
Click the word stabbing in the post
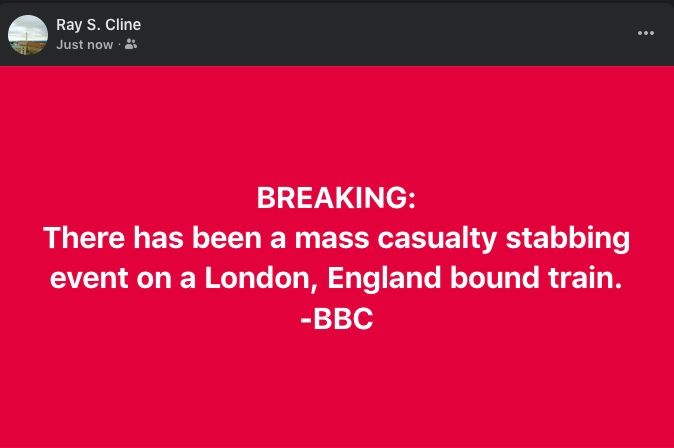coord(568,239)
